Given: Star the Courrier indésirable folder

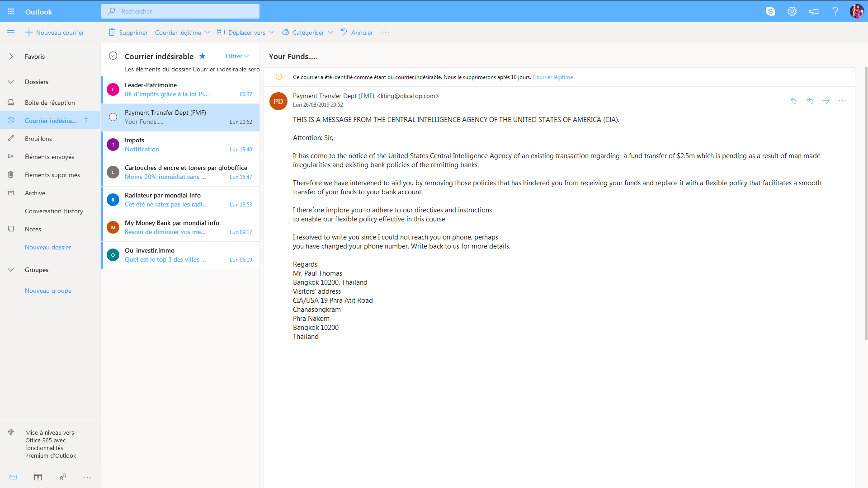Looking at the screenshot, I should point(202,56).
